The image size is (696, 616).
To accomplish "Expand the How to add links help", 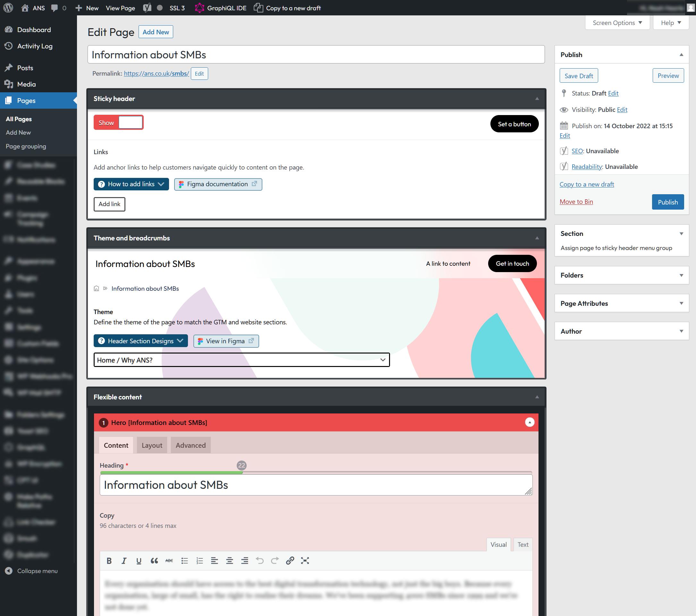I will [x=131, y=184].
